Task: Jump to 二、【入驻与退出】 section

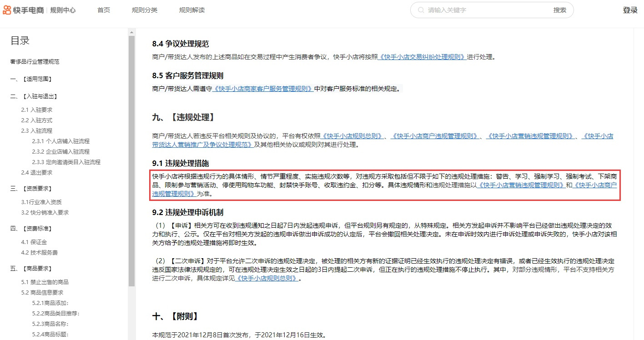Action: [x=34, y=96]
